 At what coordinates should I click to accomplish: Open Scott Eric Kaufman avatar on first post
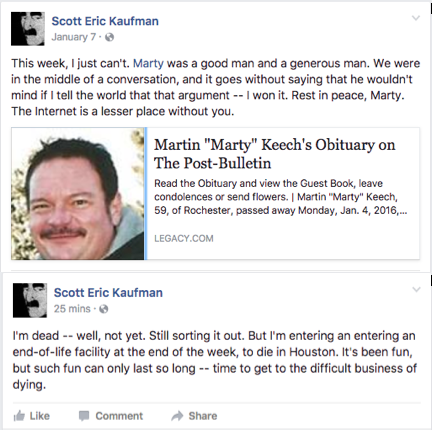[28, 29]
